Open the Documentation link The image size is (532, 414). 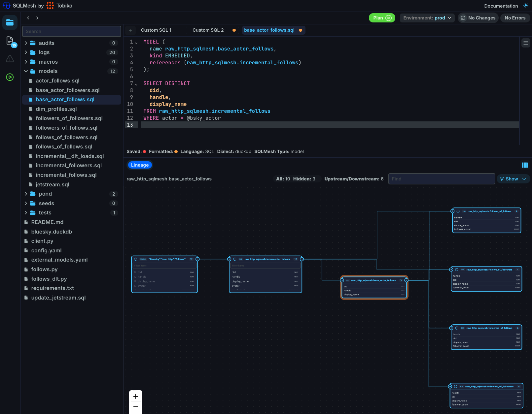click(501, 6)
